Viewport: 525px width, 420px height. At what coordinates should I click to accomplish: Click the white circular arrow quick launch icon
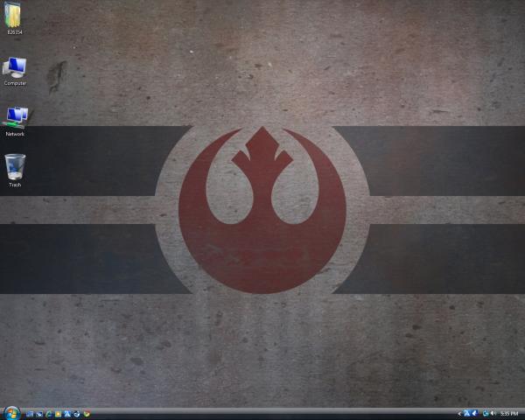(x=77, y=414)
